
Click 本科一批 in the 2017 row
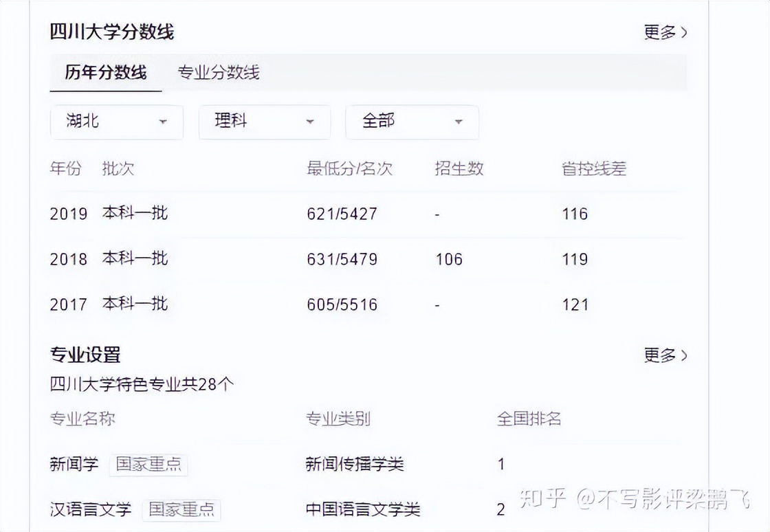(x=135, y=304)
